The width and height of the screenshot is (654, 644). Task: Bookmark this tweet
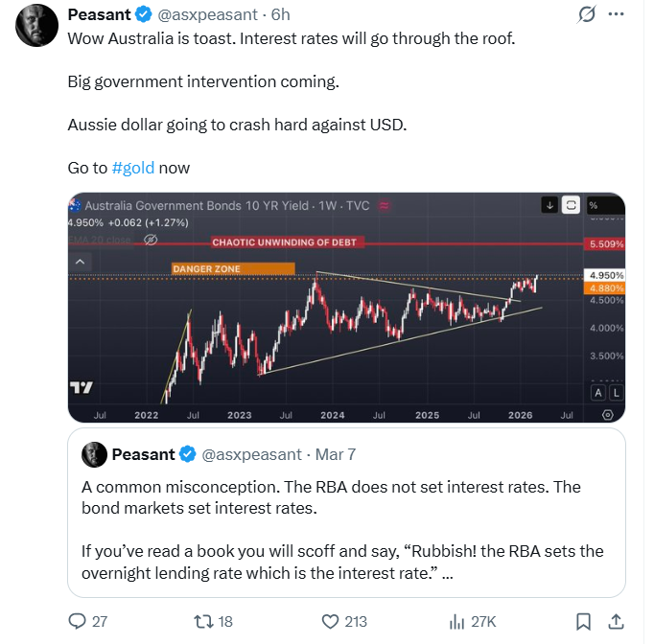pyautogui.click(x=583, y=621)
